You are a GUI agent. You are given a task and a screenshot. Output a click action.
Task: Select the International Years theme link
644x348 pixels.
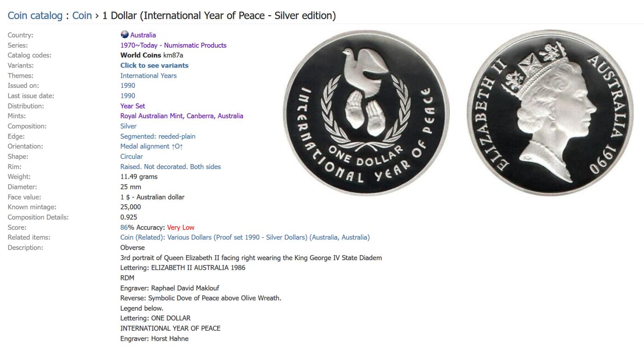click(149, 75)
